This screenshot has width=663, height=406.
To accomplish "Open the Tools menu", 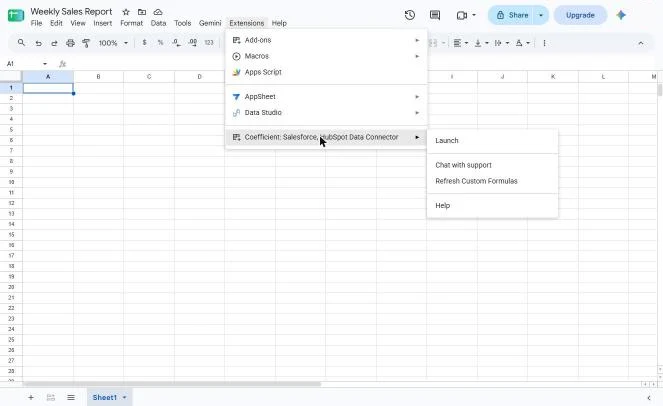I will pyautogui.click(x=183, y=23).
